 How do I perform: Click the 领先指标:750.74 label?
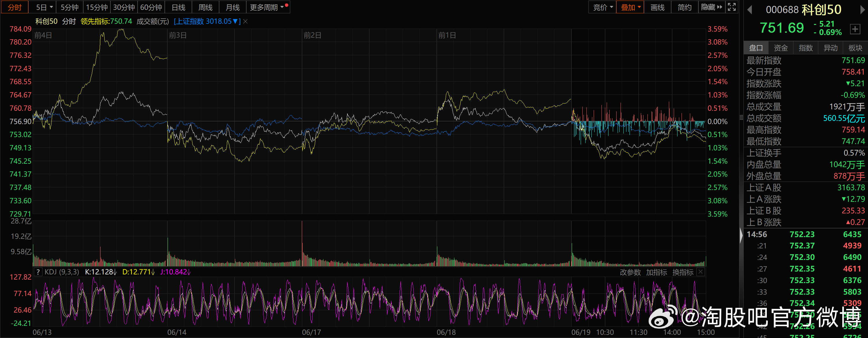click(x=106, y=21)
